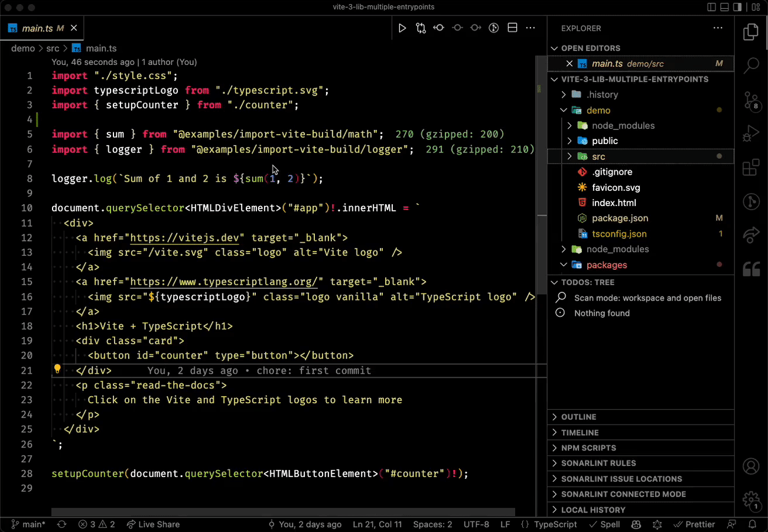Open the Search view in activity bar
Viewport: 768px width, 532px height.
tap(751, 66)
